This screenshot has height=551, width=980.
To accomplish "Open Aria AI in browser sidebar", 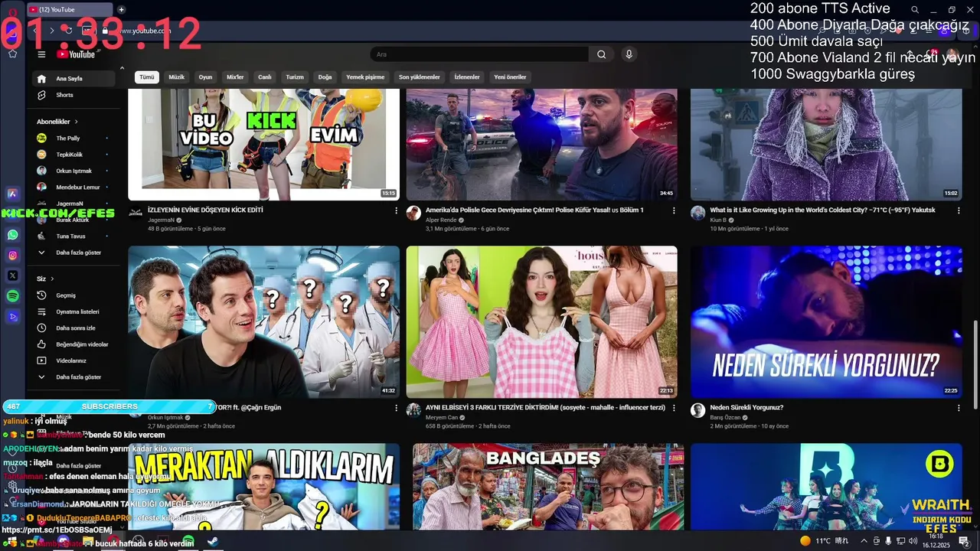I will [x=12, y=194].
